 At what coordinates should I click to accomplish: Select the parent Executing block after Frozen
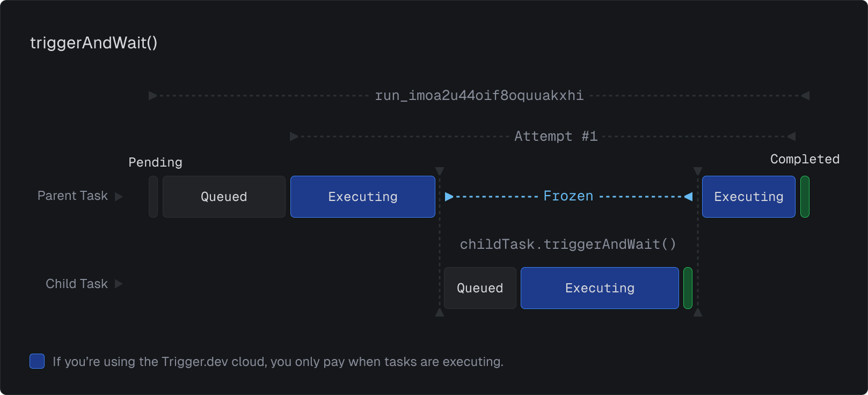749,197
